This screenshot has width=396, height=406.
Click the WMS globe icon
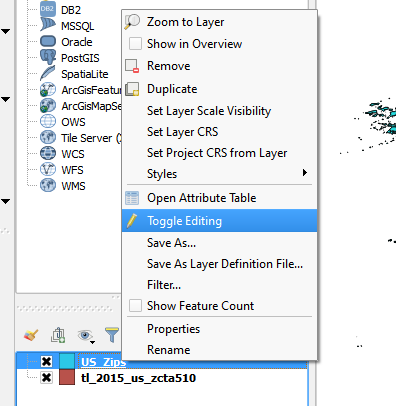(x=48, y=185)
